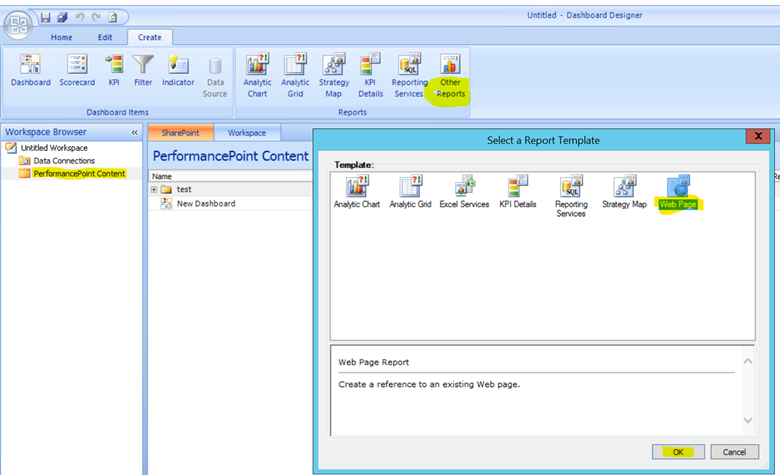Open Other Reports in the ribbon
Screen dimensions: 780x475
click(x=450, y=76)
